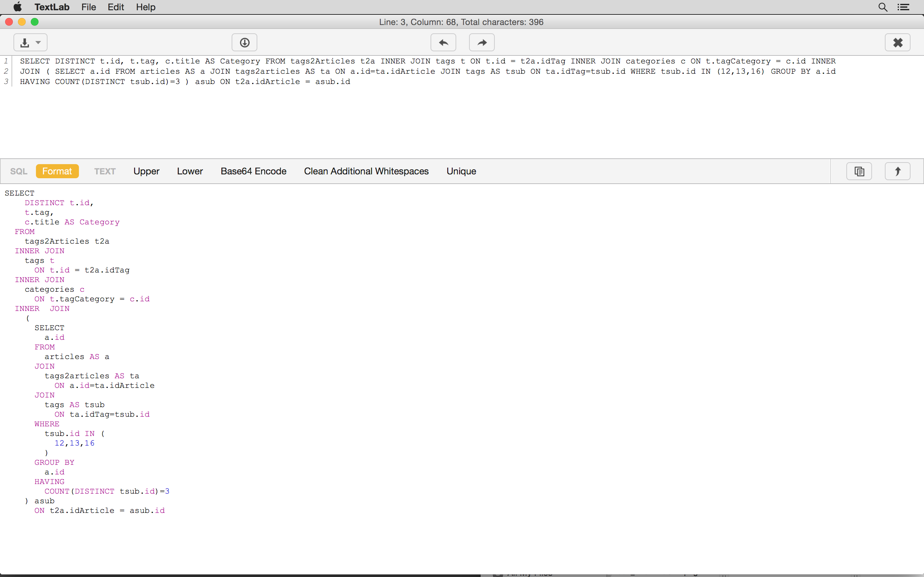Select Clean Additional Whitespaces action
Screen dimensions: 924x577
366,171
